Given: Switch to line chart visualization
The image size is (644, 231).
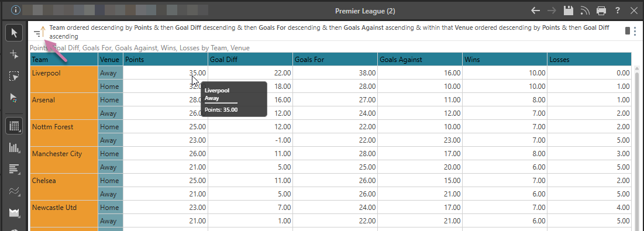Looking at the screenshot, I should click(x=15, y=191).
